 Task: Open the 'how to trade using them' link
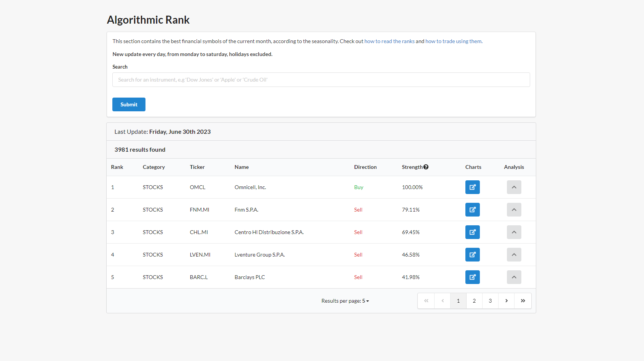click(453, 41)
